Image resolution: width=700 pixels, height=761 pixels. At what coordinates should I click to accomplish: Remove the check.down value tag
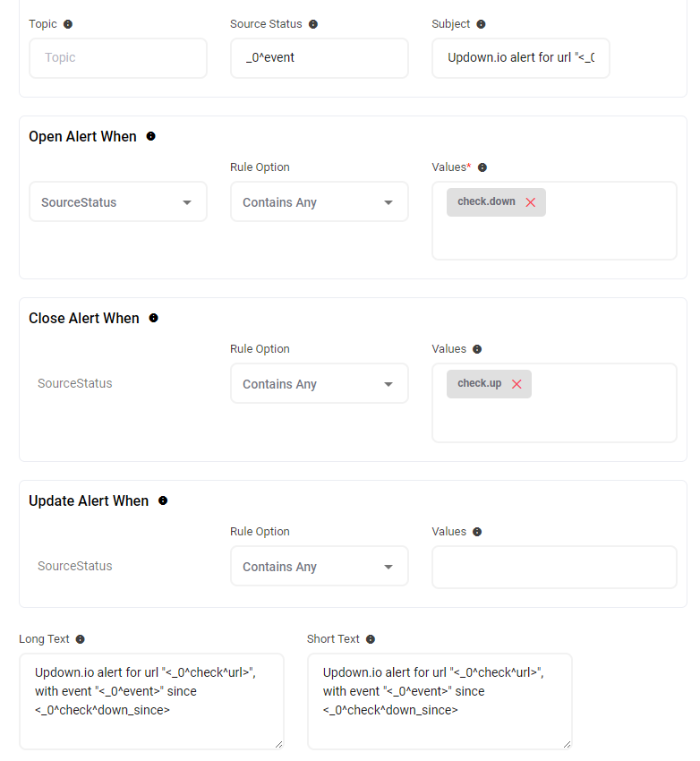531,202
